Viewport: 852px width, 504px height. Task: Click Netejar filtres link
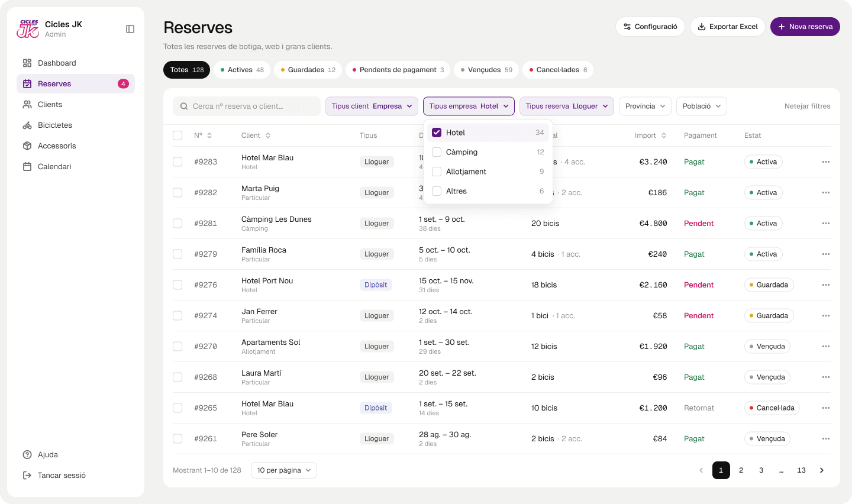pyautogui.click(x=808, y=106)
